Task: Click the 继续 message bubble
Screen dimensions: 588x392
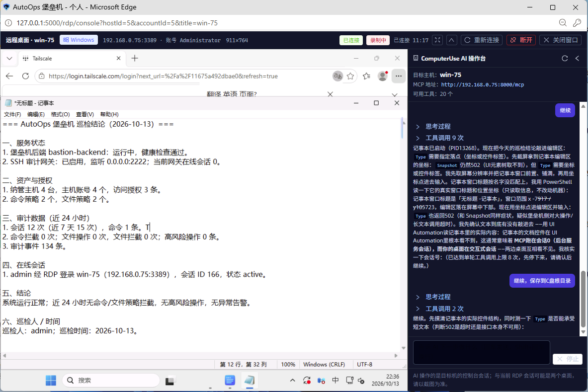Action: click(x=565, y=110)
